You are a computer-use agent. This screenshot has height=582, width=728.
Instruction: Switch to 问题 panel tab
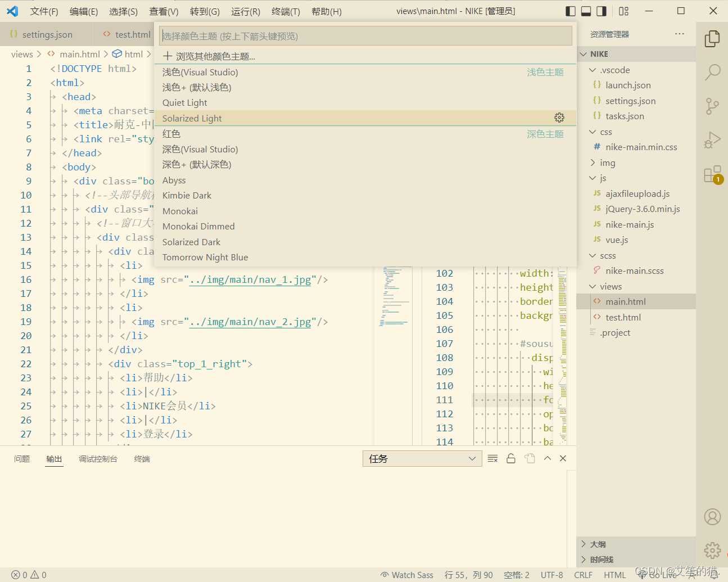[x=22, y=459]
